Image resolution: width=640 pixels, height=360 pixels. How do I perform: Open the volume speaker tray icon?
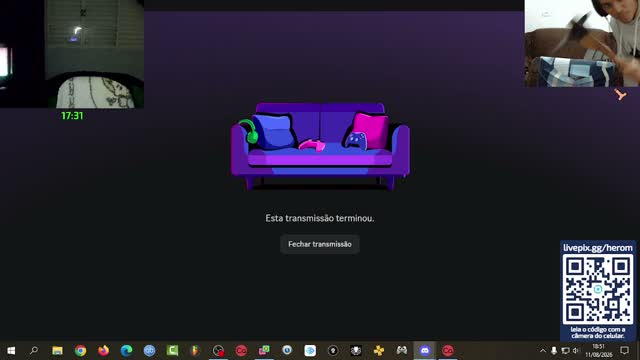coord(576,351)
